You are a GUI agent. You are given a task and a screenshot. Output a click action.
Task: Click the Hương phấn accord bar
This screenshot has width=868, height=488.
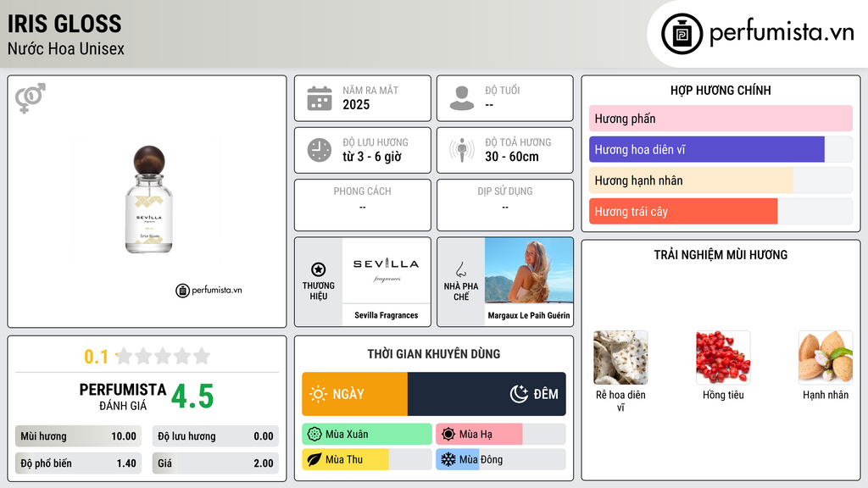(x=721, y=119)
